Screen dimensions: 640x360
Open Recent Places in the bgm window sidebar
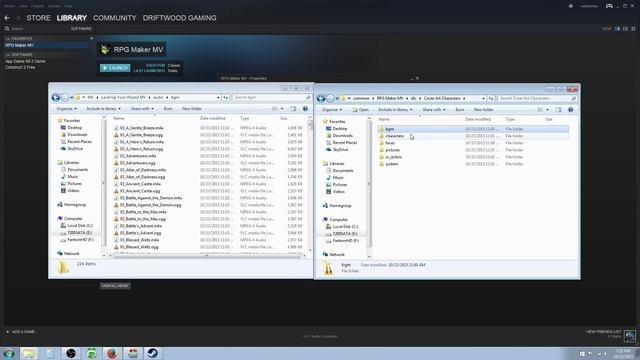tap(76, 142)
